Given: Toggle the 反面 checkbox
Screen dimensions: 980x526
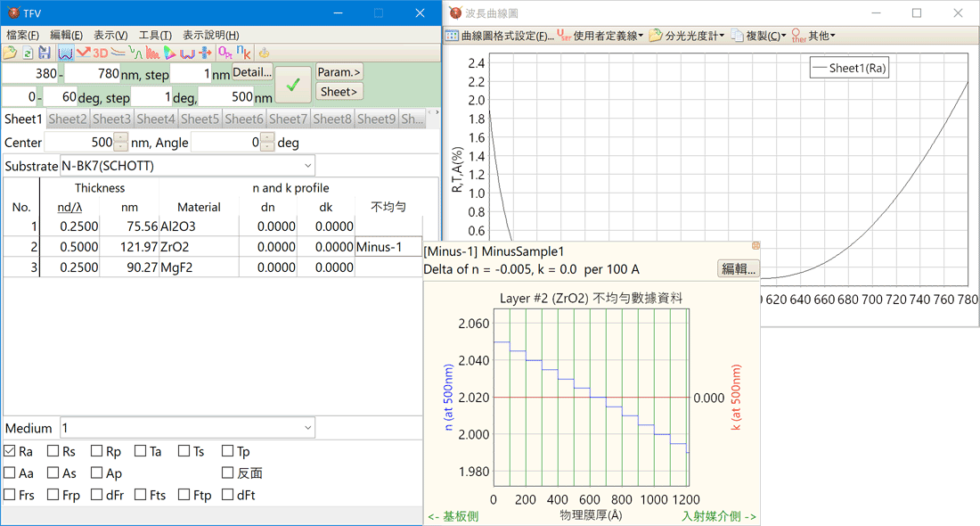Looking at the screenshot, I should [x=228, y=473].
